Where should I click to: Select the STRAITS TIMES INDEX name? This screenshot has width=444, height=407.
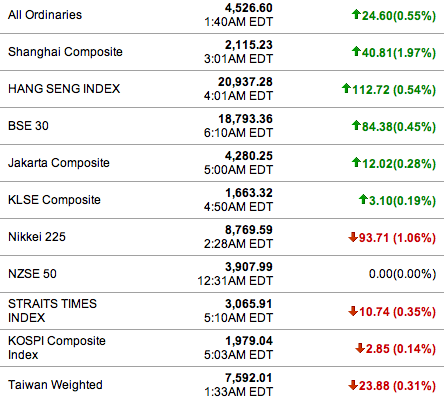(x=52, y=311)
